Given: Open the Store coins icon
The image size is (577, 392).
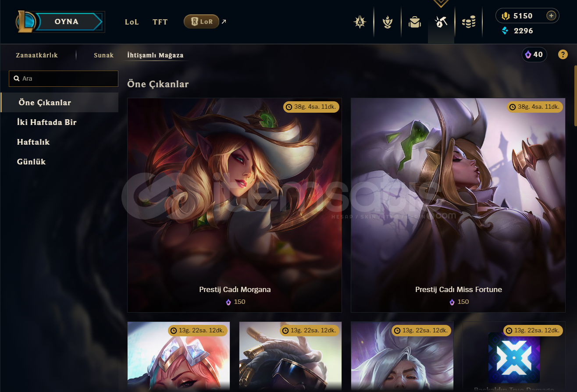Looking at the screenshot, I should 468,21.
